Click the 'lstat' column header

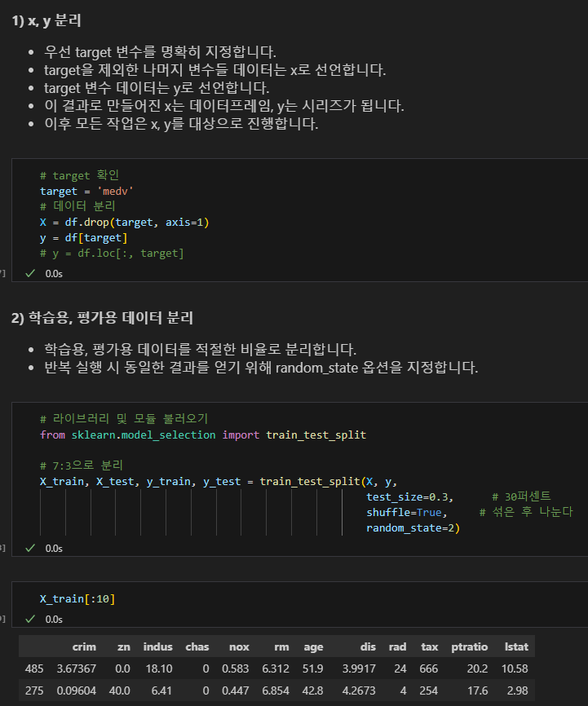click(x=516, y=647)
